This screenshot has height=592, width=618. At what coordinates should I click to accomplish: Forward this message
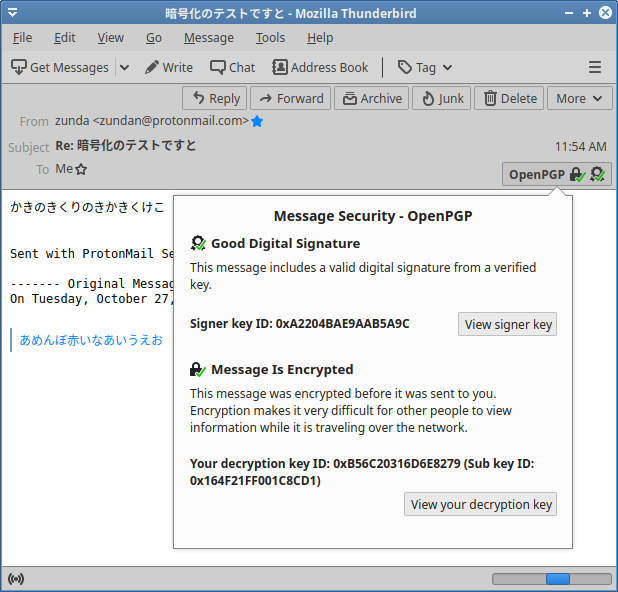290,98
